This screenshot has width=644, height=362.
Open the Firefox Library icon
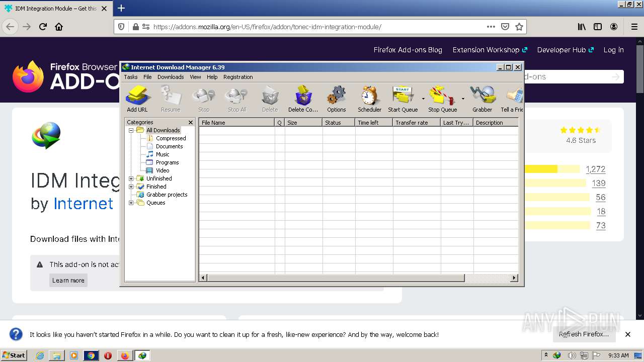pyautogui.click(x=582, y=27)
